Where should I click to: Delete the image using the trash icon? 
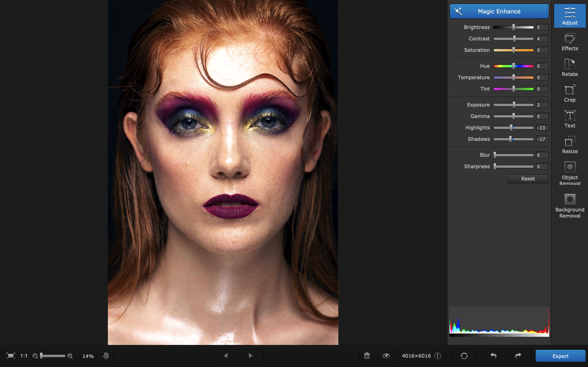click(x=366, y=356)
